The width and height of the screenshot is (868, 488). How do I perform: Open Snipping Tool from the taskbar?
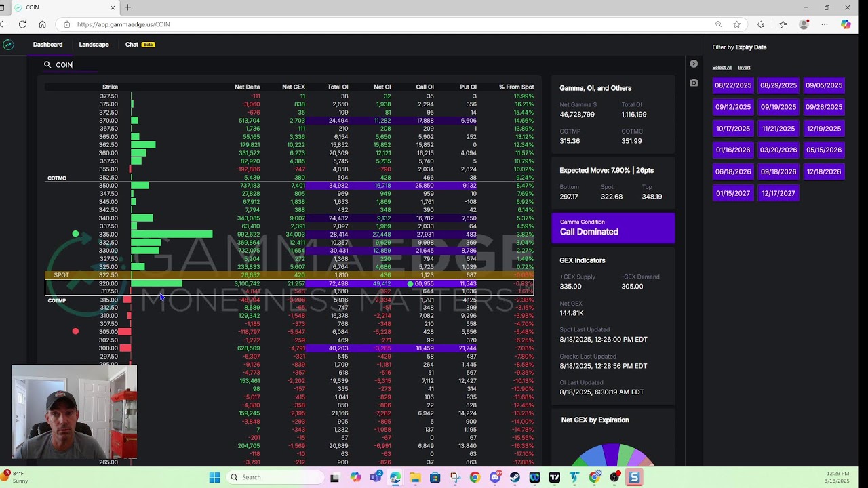(455, 477)
